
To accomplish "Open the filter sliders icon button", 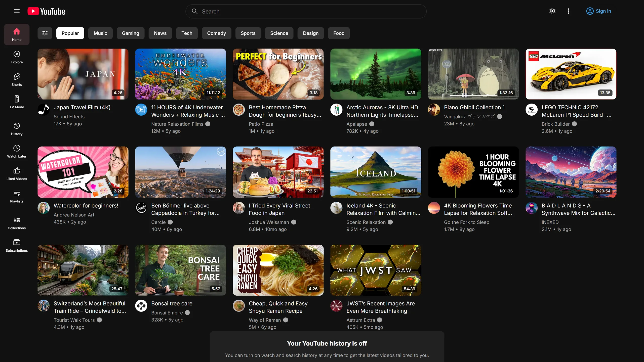I will (45, 33).
